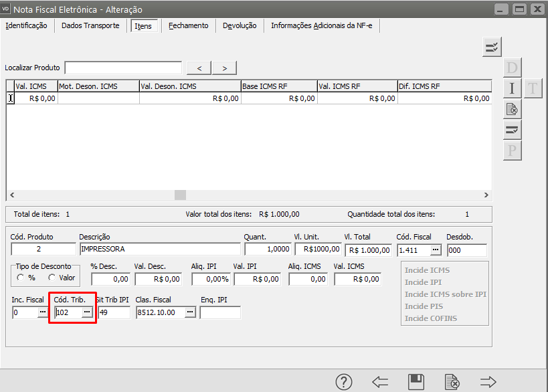
Task: Switch to the Fechamento tab
Action: coord(189,26)
